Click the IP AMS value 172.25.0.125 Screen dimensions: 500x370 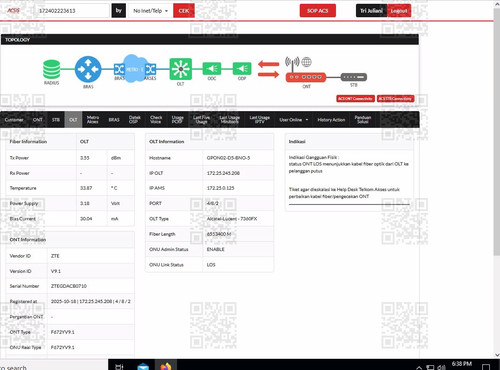[220, 188]
